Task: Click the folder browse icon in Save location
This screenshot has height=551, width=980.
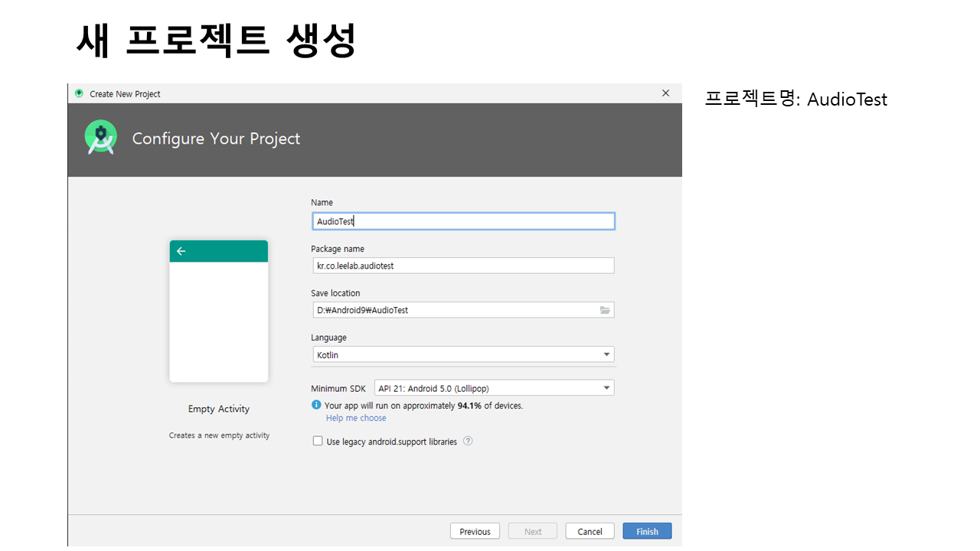Action: click(x=605, y=310)
